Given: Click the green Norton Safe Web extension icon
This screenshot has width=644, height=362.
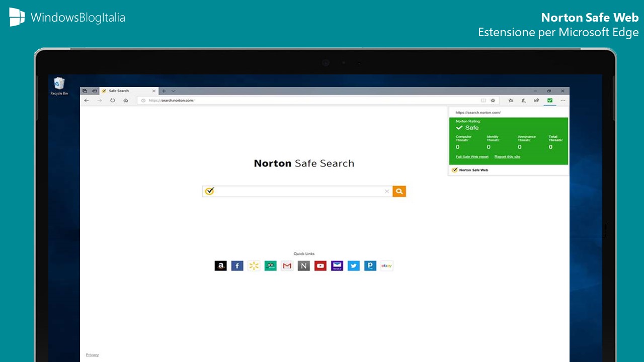Looking at the screenshot, I should [550, 101].
